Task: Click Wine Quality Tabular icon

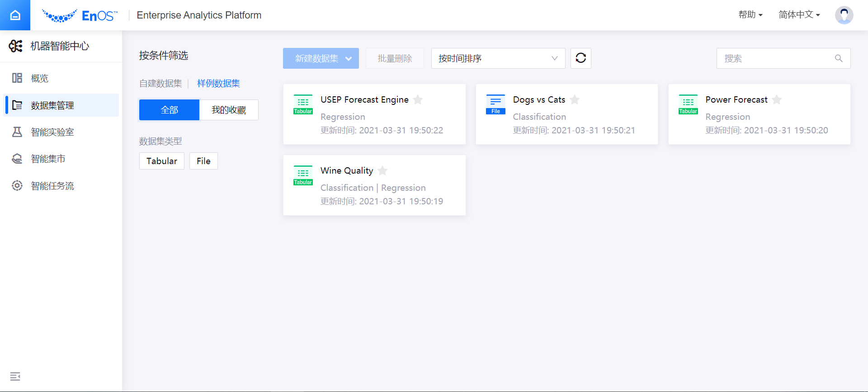Action: coord(303,175)
